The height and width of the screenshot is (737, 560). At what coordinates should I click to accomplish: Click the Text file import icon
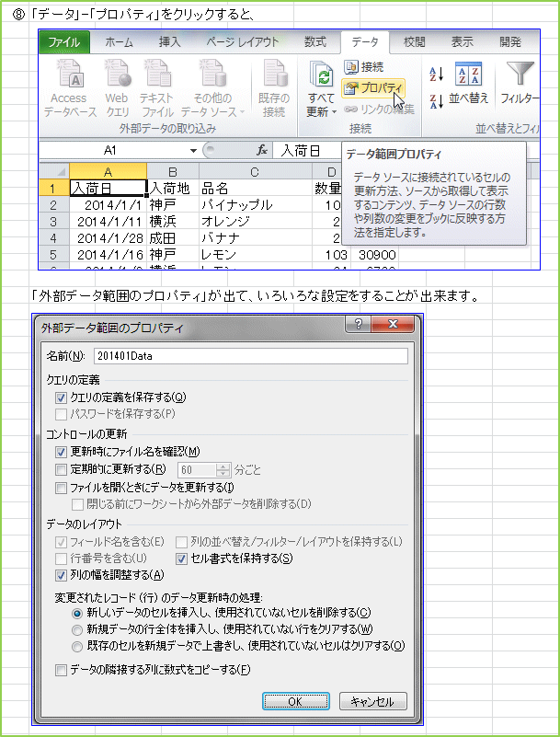pyautogui.click(x=156, y=74)
